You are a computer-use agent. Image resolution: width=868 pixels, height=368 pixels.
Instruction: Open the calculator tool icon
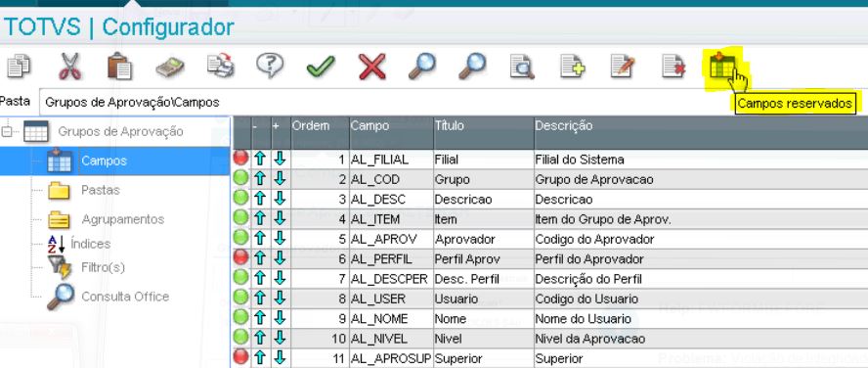click(169, 69)
